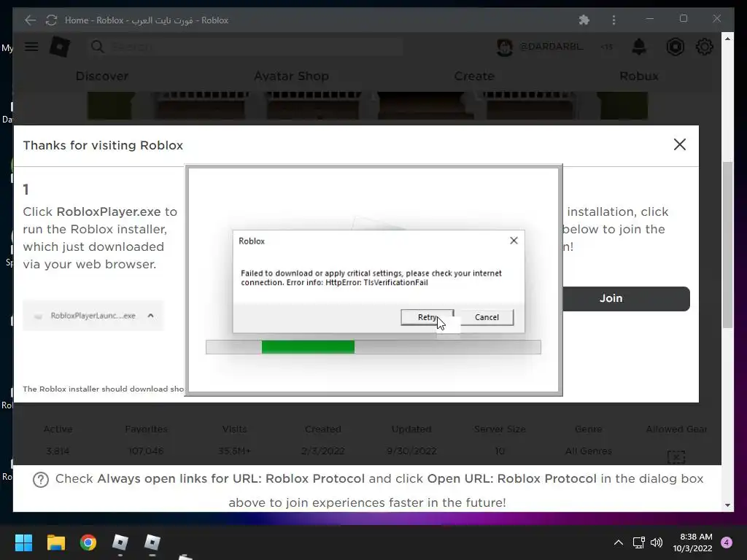Click the Allowed Gear icon below the label
747x560 pixels.
(676, 457)
